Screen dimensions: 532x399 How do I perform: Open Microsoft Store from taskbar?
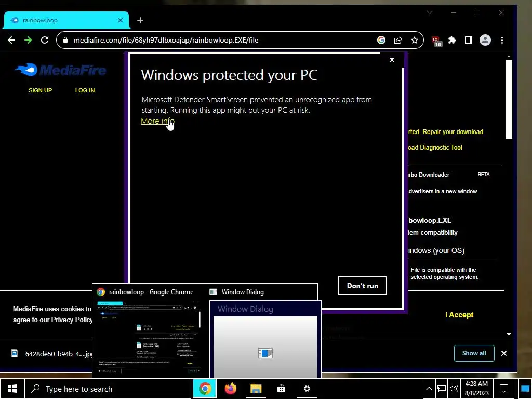pyautogui.click(x=281, y=389)
